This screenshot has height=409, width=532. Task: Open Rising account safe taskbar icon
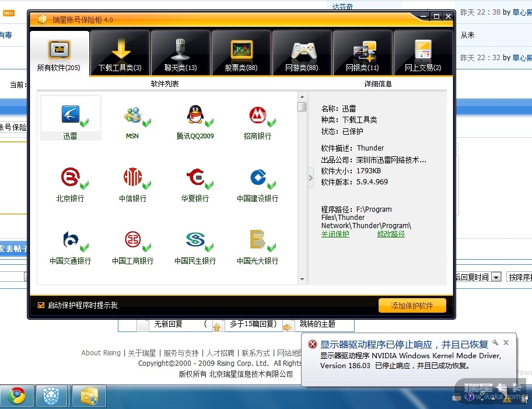click(89, 396)
